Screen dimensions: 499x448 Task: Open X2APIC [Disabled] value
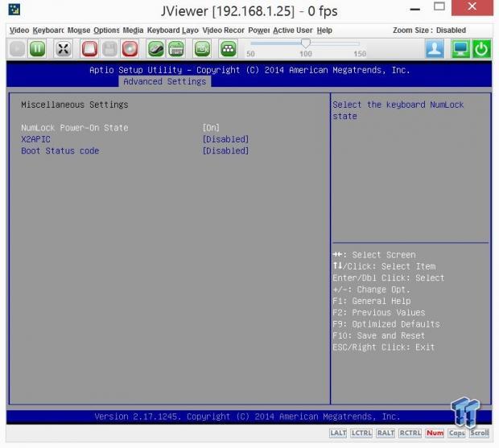click(x=225, y=139)
